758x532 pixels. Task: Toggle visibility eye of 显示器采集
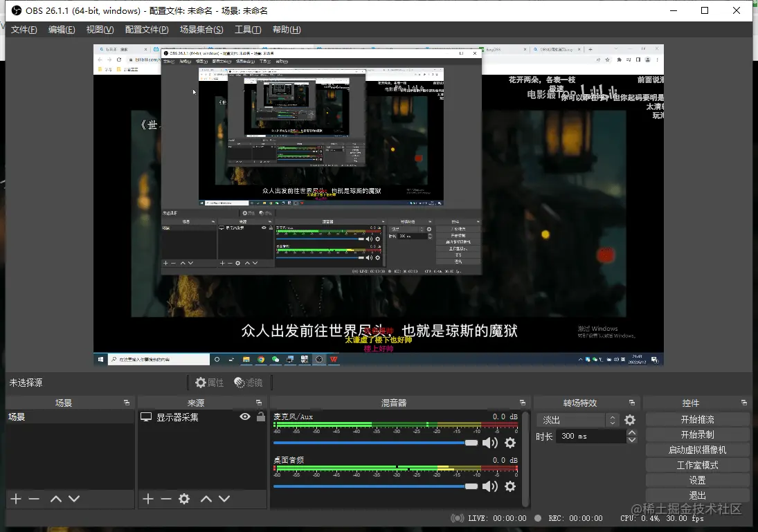[x=245, y=416]
